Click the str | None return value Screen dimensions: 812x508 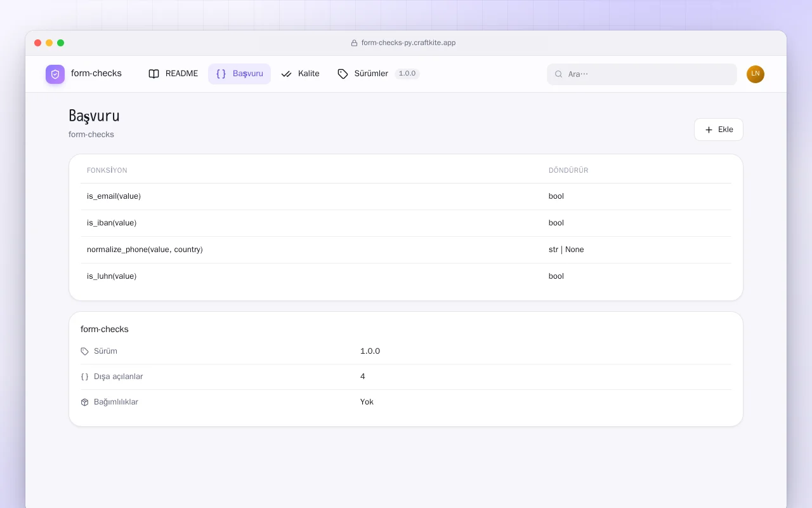pos(566,250)
